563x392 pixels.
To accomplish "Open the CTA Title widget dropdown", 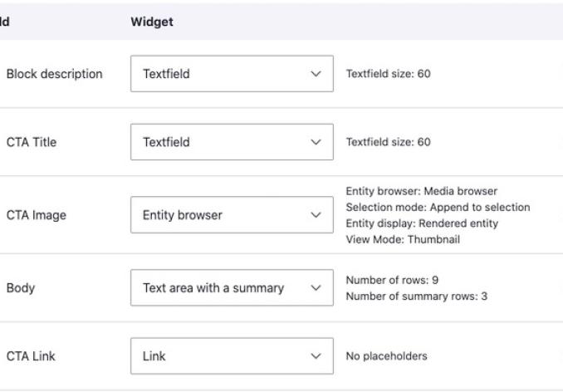I will [x=232, y=142].
